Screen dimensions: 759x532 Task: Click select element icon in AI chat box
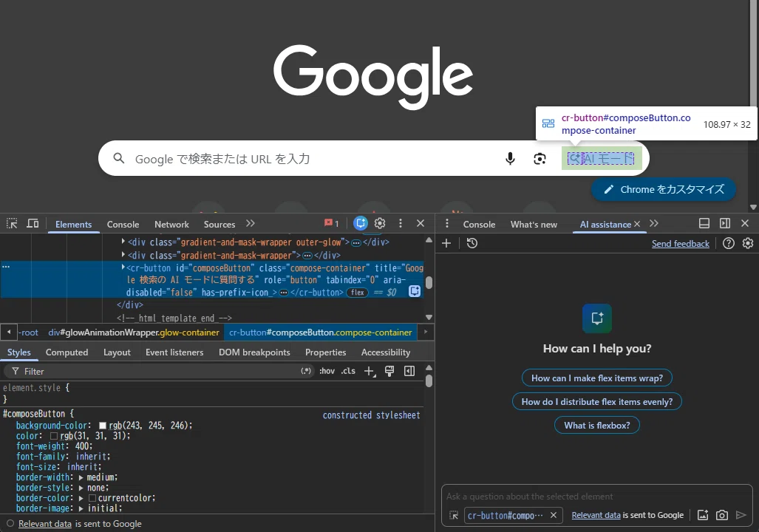[454, 516]
